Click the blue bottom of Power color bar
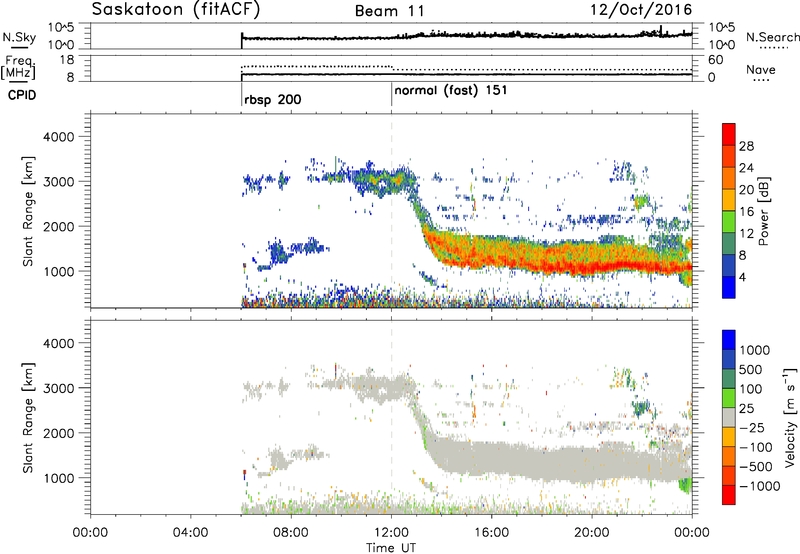800x554 pixels. point(729,287)
